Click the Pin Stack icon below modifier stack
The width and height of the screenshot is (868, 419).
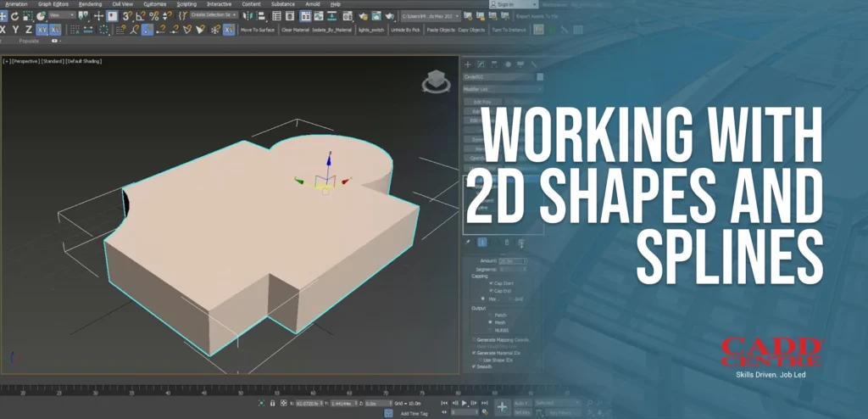pyautogui.click(x=468, y=243)
